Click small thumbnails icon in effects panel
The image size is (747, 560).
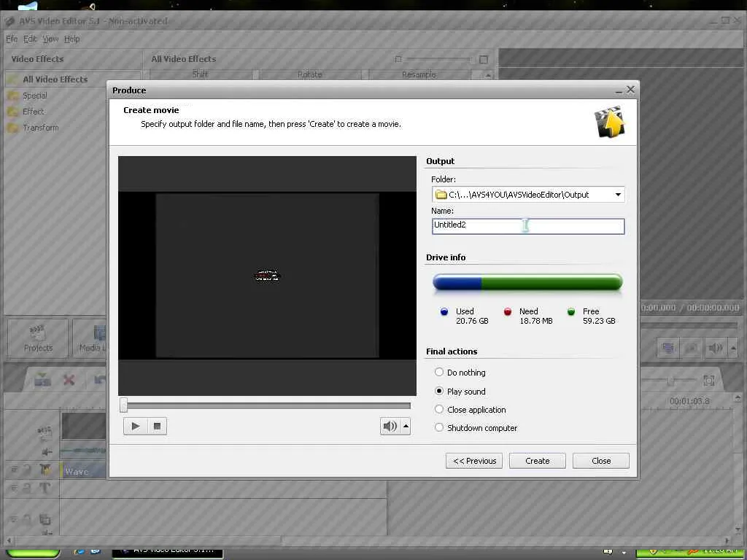click(x=398, y=59)
